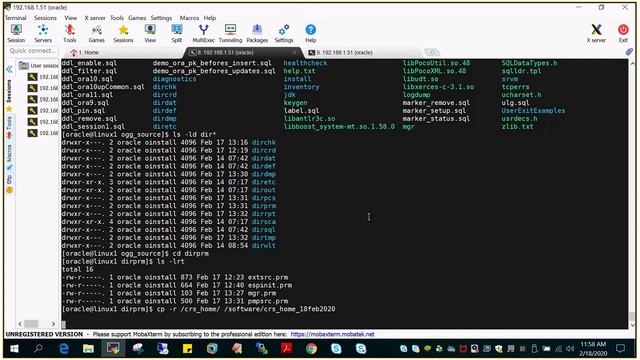The width and height of the screenshot is (640, 360).
Task: Open the taskbar search icon
Action: point(38,349)
